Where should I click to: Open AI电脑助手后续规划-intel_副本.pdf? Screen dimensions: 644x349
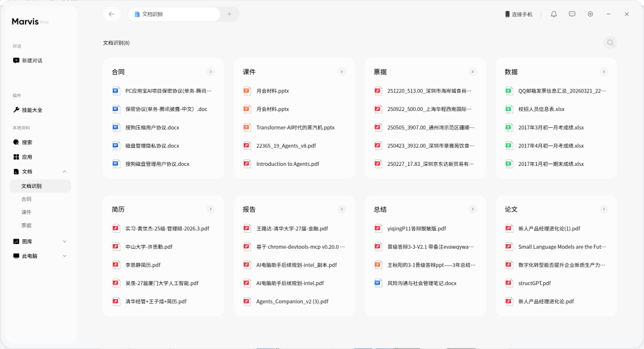[296, 265]
